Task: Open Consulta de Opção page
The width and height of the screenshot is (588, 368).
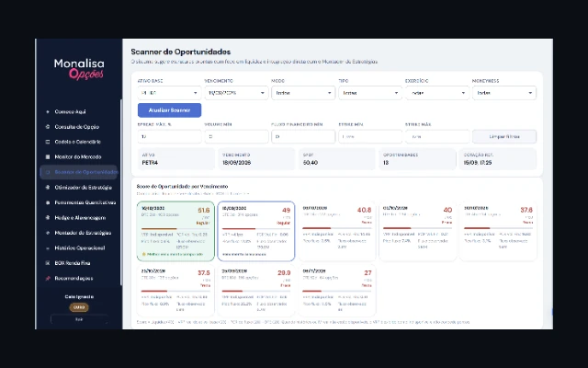Action: (x=77, y=127)
